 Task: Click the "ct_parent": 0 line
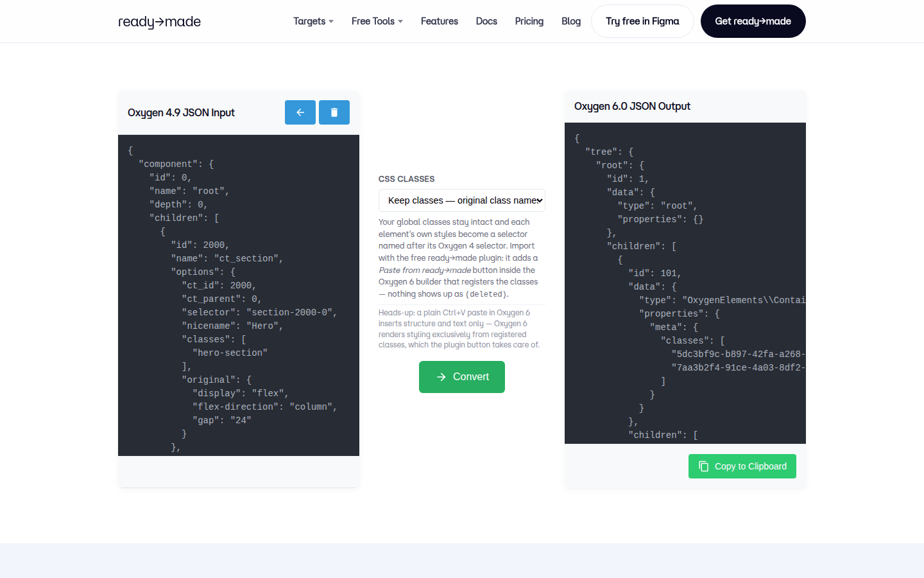click(221, 299)
